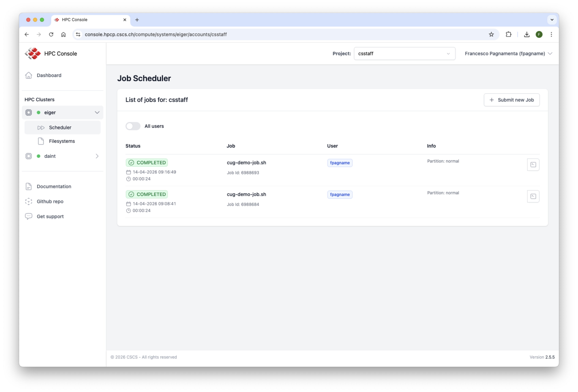Open the Documentation page
Image resolution: width=578 pixels, height=392 pixels.
coord(54,186)
